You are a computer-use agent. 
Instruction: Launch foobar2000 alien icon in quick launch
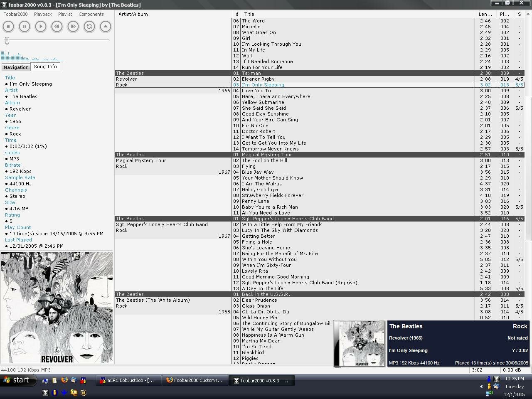[x=45, y=392]
